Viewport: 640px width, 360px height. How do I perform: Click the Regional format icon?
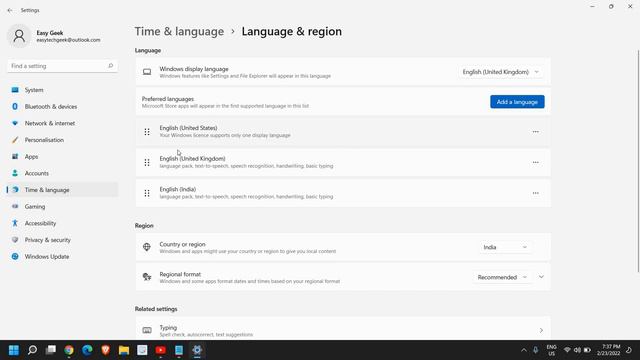point(147,277)
